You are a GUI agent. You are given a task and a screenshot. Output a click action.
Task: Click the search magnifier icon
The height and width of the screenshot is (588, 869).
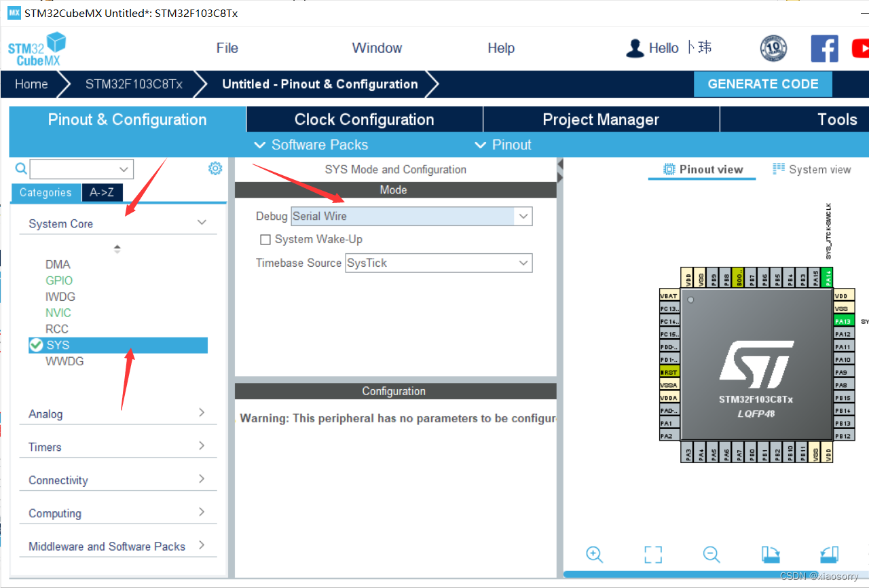(x=21, y=168)
